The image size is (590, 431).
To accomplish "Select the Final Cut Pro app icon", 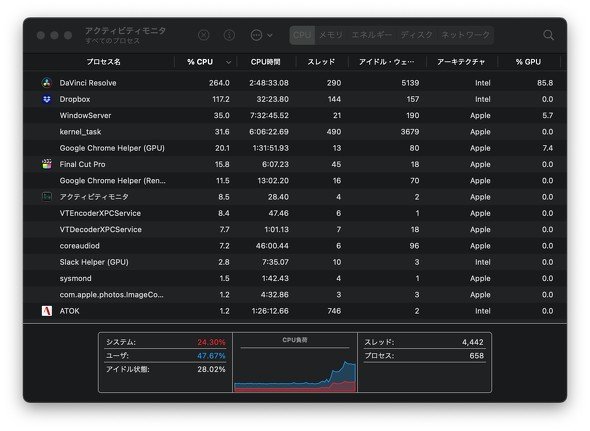I will tap(47, 164).
